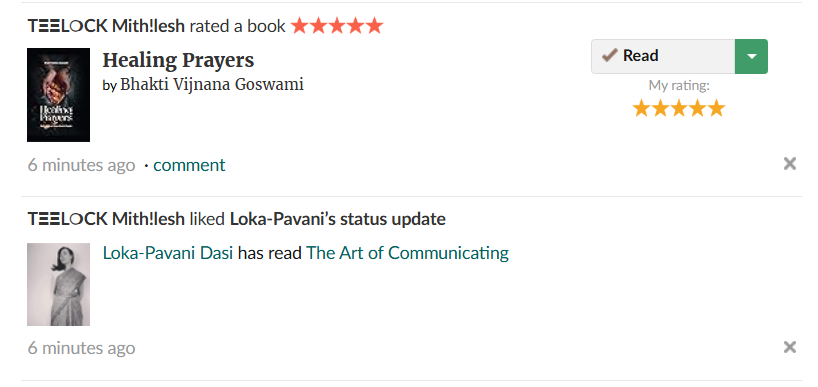The image size is (818, 387).
Task: Click the red five-star rating in the post header
Action: coord(337,26)
